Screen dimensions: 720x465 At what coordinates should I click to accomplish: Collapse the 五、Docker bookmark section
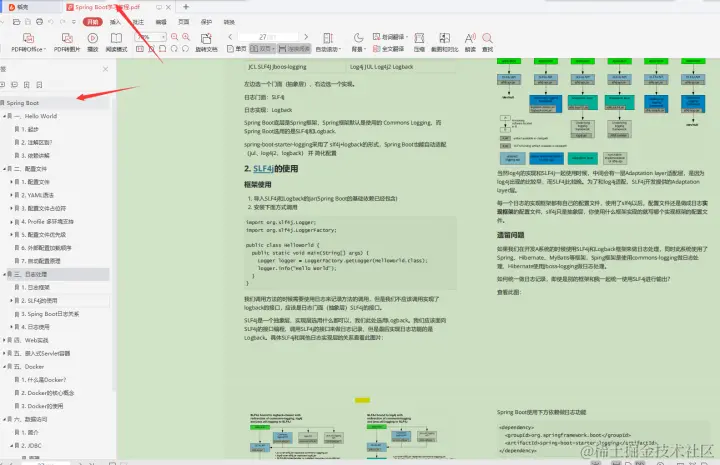4,367
